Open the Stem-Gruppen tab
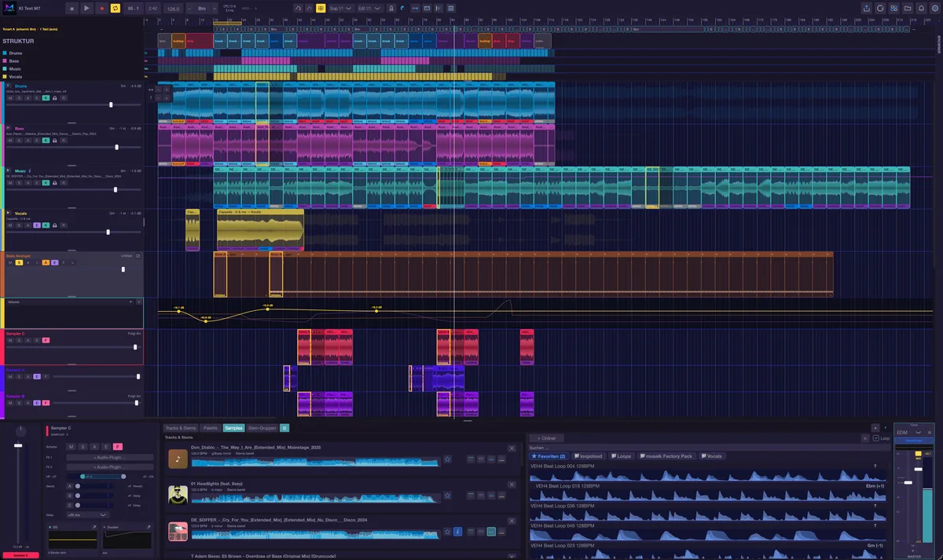The width and height of the screenshot is (943, 560). pyautogui.click(x=262, y=428)
